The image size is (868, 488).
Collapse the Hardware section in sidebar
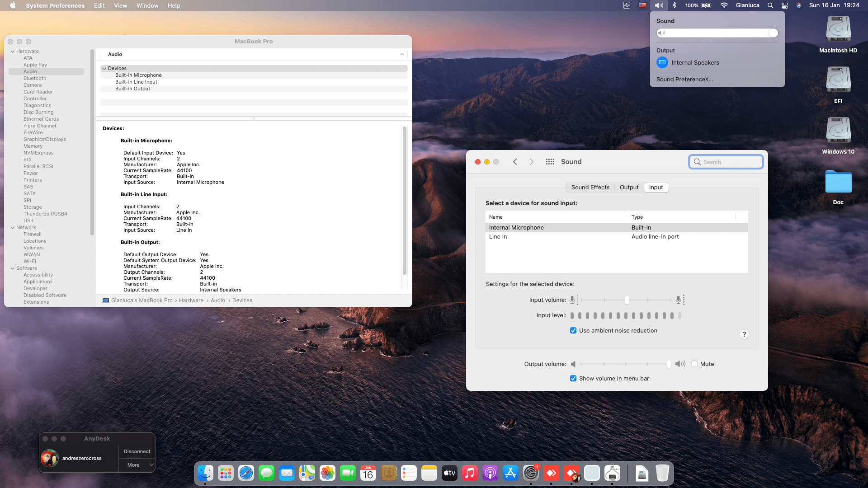tap(13, 51)
